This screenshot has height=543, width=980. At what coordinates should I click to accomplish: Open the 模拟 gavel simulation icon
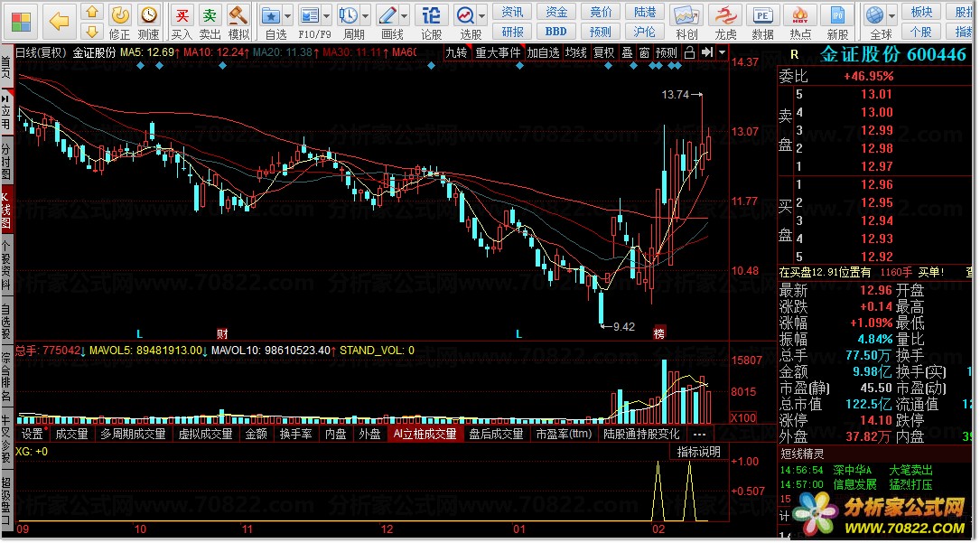238,15
